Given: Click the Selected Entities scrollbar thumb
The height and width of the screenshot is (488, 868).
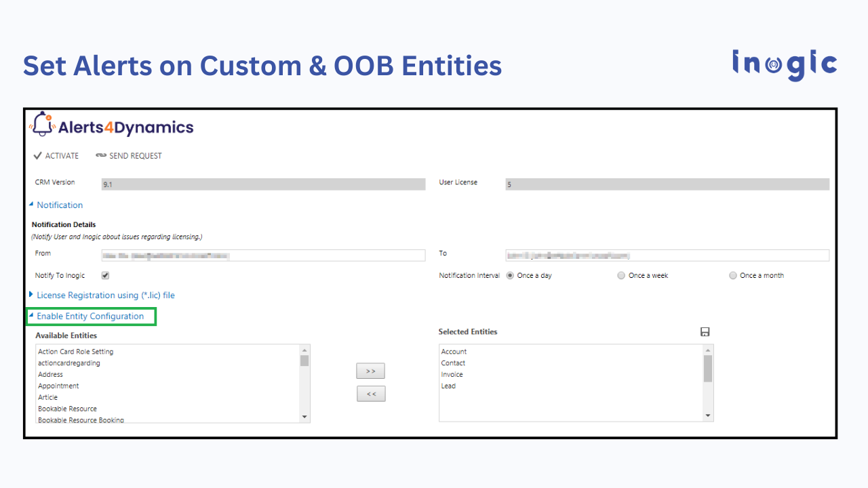Looking at the screenshot, I should point(708,369).
